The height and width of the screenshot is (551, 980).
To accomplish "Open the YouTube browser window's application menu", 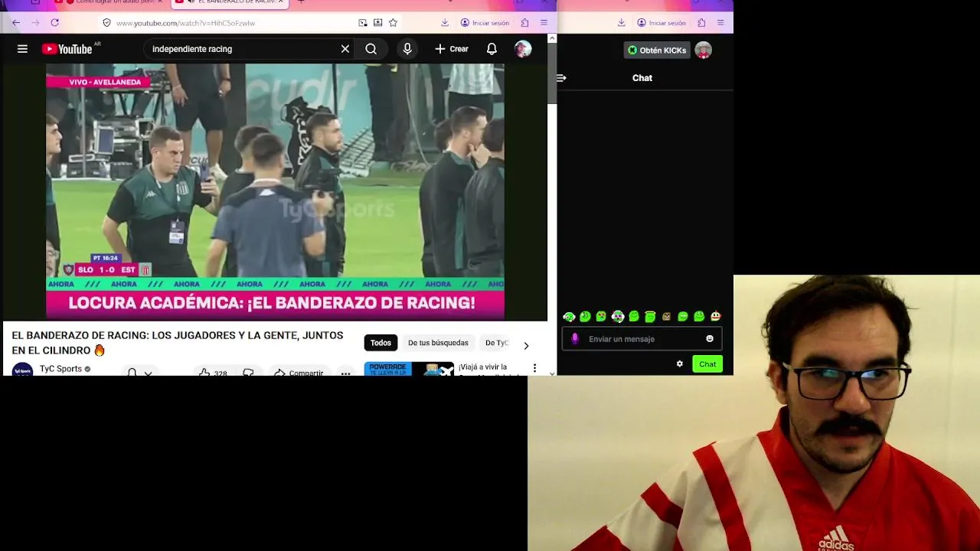I will click(x=544, y=23).
